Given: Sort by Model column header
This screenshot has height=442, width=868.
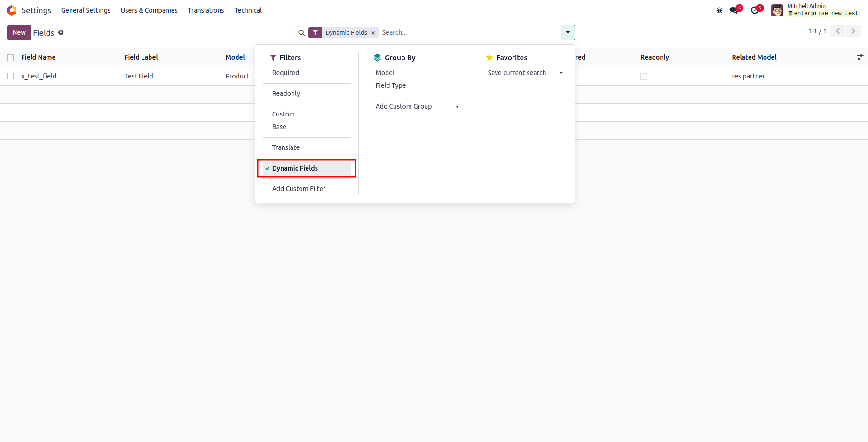Looking at the screenshot, I should coord(235,57).
